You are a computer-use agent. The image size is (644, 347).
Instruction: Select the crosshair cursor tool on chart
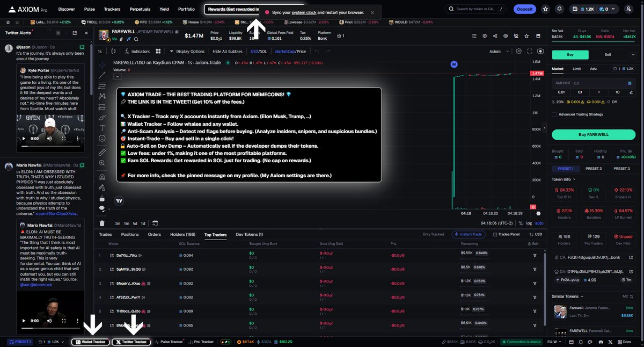point(102,64)
